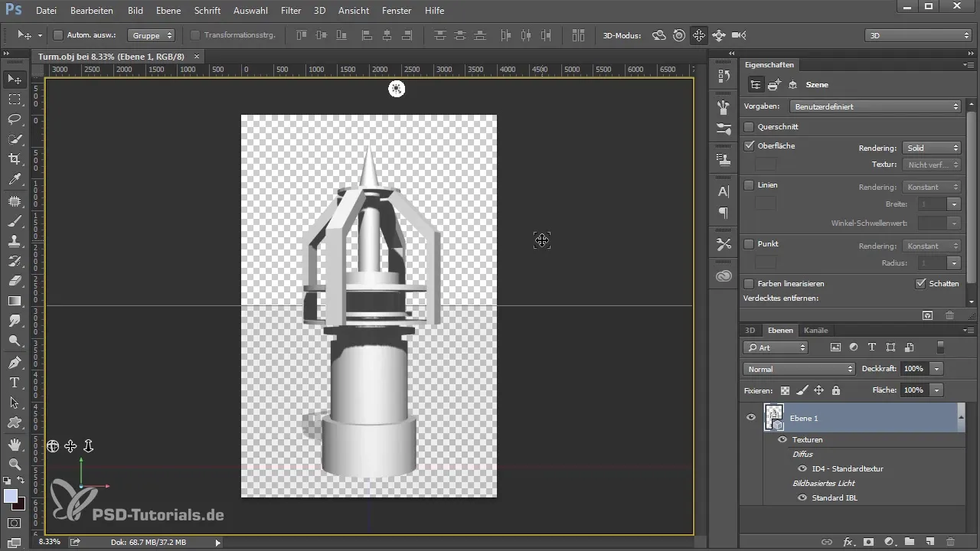The width and height of the screenshot is (980, 551).
Task: Select the Eyedropper tool
Action: pyautogui.click(x=15, y=179)
